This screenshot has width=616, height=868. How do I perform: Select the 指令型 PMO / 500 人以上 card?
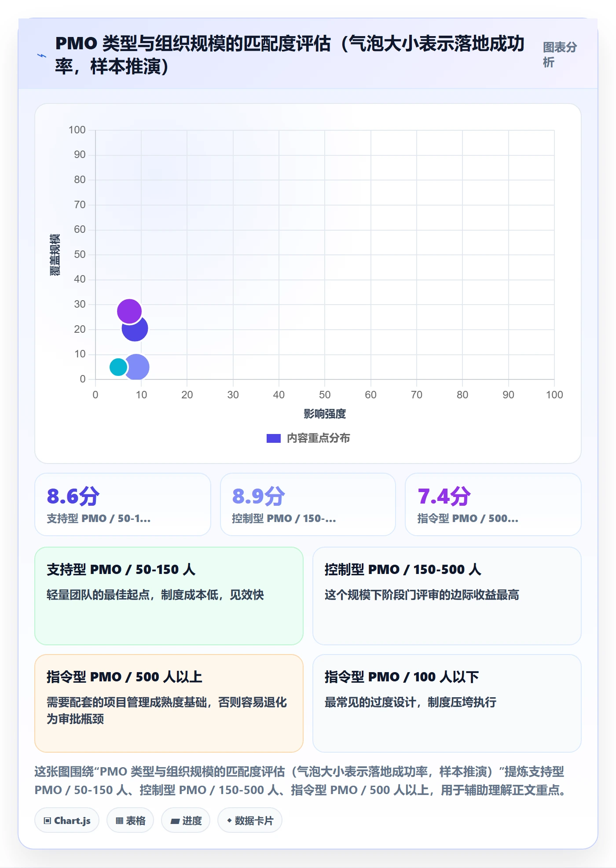pos(169,703)
